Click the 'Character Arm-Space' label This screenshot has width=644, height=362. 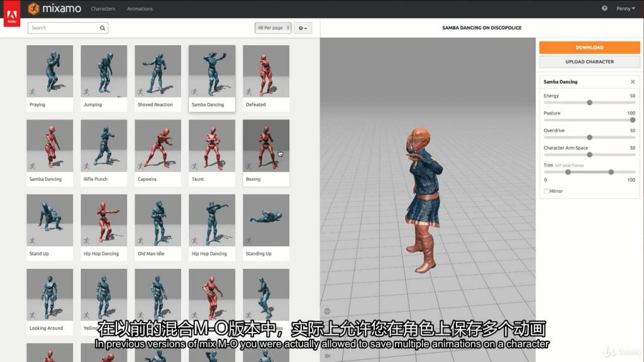[x=565, y=148]
